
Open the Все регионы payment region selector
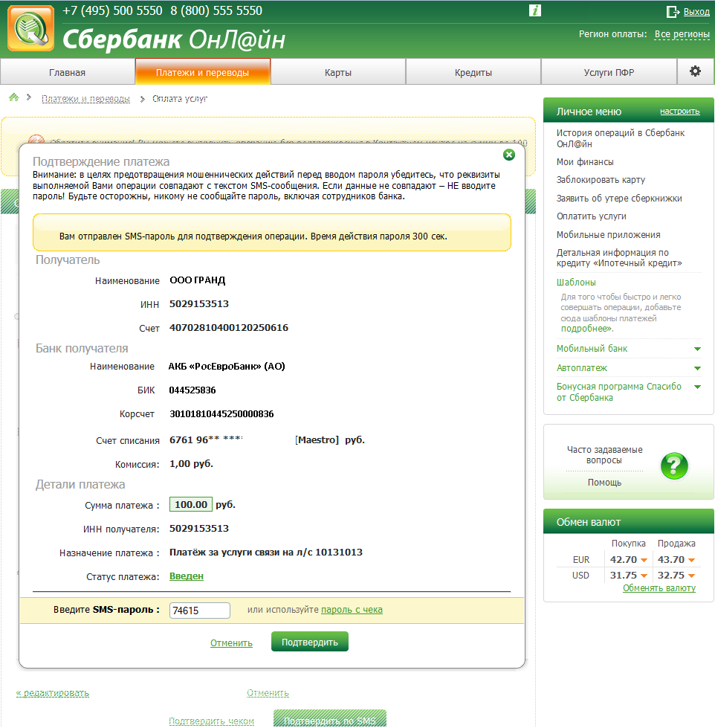click(682, 34)
